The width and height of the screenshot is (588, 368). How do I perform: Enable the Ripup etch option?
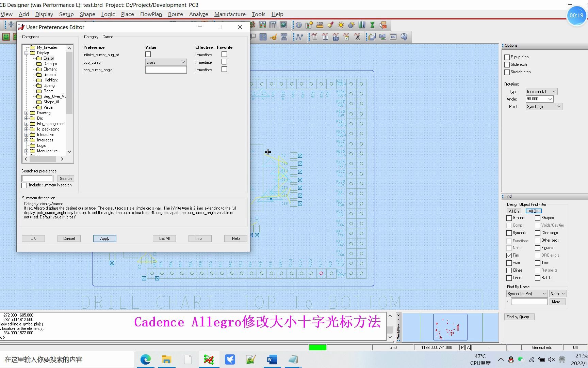(x=507, y=57)
